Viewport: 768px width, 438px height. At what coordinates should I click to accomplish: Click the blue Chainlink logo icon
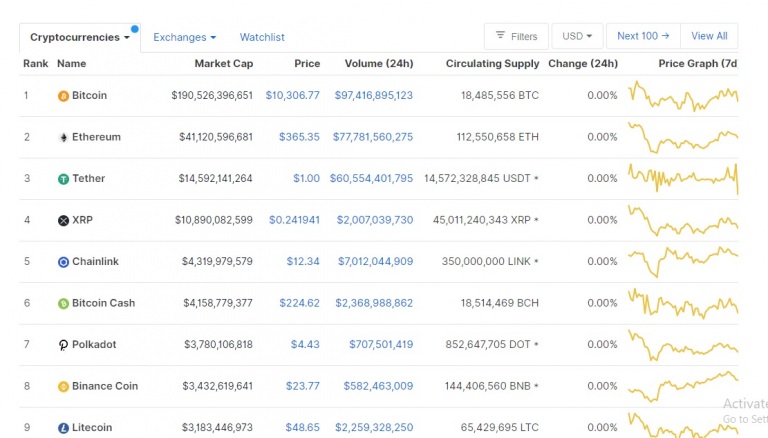pos(63,263)
